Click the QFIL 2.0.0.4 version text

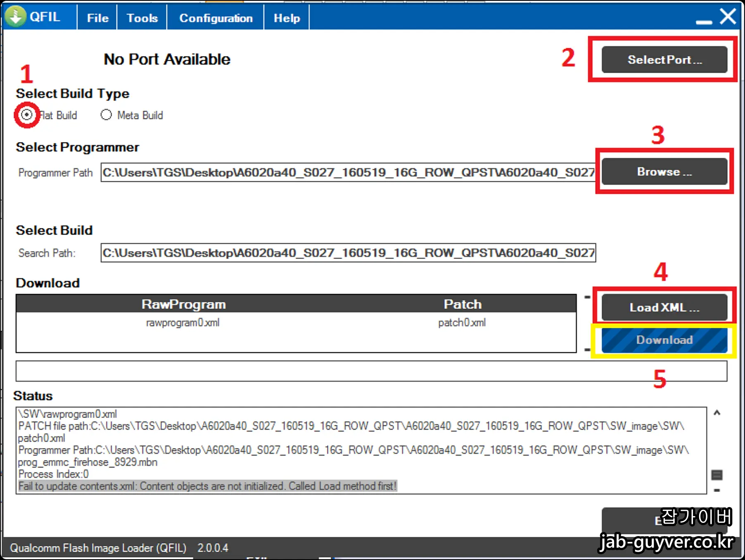[x=213, y=548]
